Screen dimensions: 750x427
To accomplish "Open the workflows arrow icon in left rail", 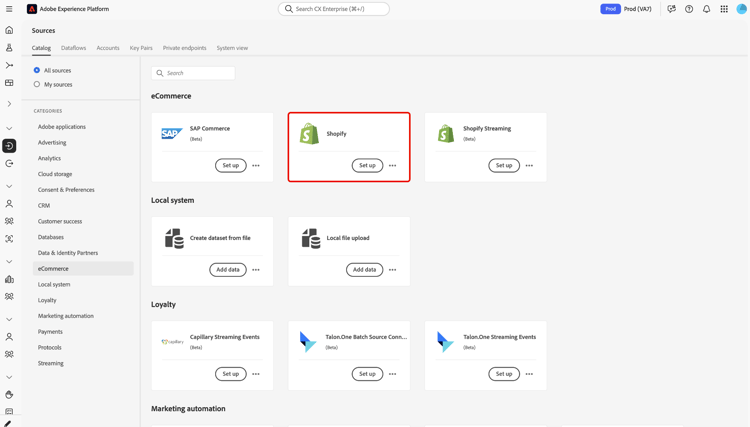I will (9, 65).
